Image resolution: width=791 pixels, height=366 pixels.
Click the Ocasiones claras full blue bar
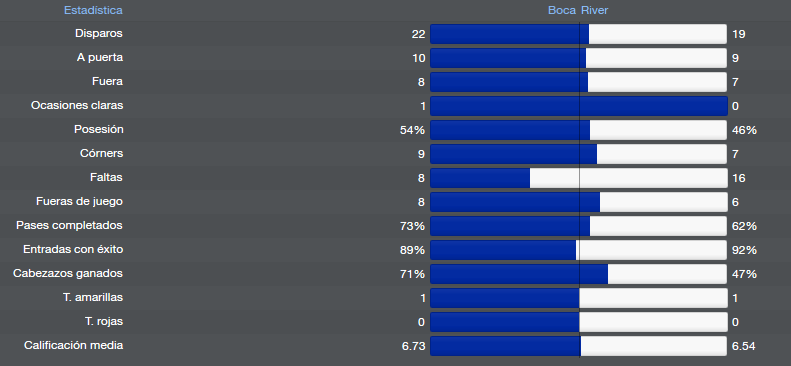(579, 106)
